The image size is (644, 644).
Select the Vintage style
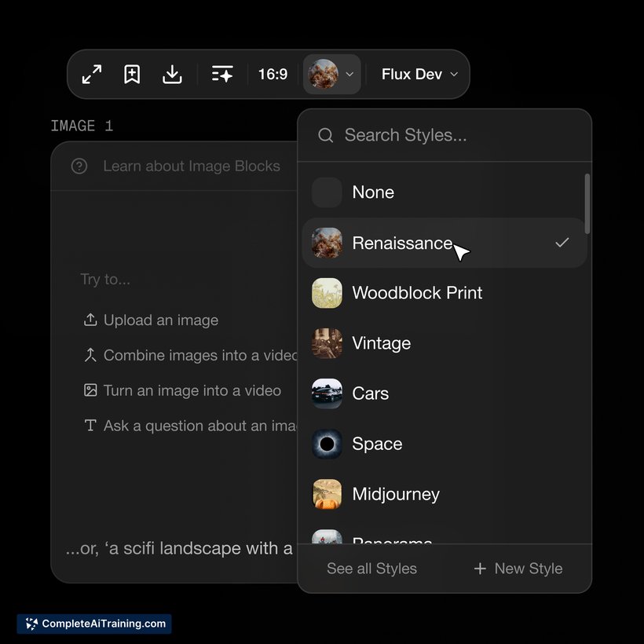pyautogui.click(x=445, y=343)
